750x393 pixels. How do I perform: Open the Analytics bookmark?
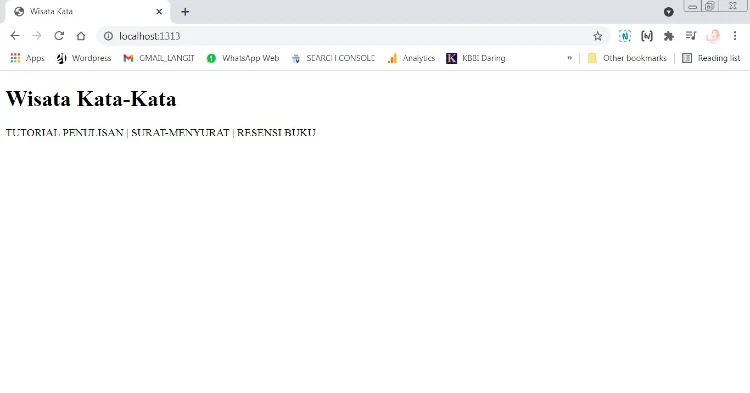pyautogui.click(x=411, y=58)
